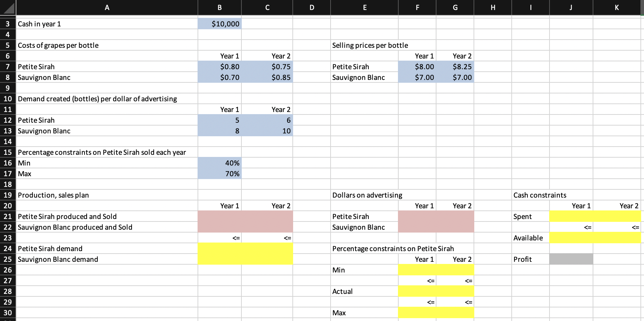Screen dimensions: 644x321
Task: Select column B header
Action: click(220, 7)
